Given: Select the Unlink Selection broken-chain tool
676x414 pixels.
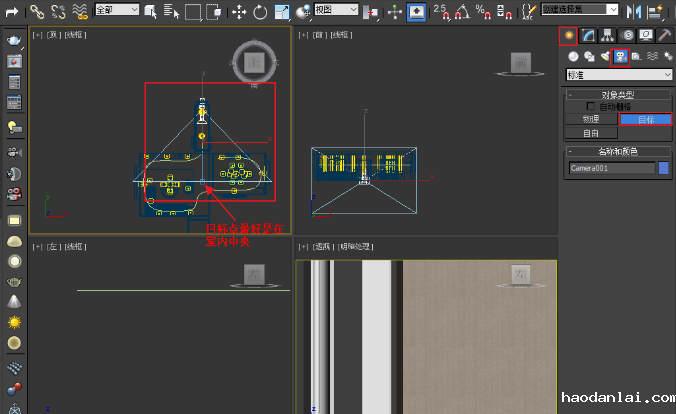Looking at the screenshot, I should (x=58, y=12).
